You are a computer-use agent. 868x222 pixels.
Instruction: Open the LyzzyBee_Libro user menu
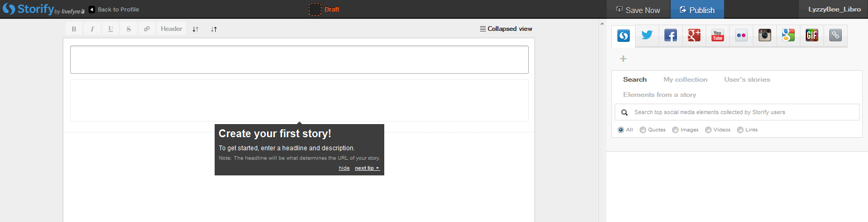[x=834, y=9]
